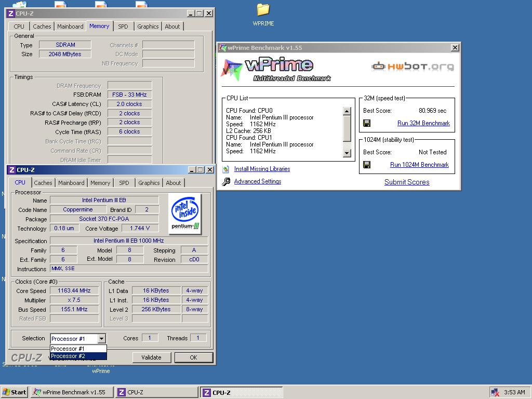Viewport: 532px width, 399px height.
Task: Click the FSB:DRAM FSB - 33 MHz field
Action: pos(129,95)
